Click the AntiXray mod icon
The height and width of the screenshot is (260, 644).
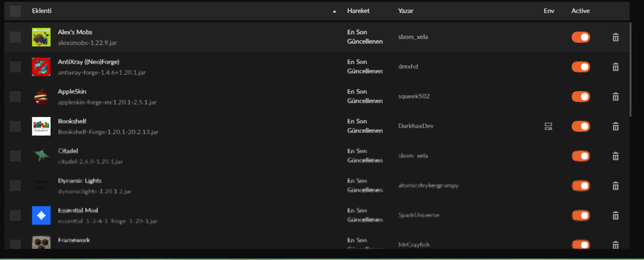point(41,67)
